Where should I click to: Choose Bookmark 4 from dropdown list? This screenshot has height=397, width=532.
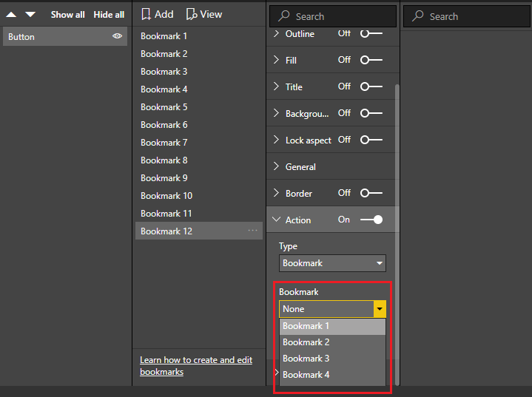pos(332,375)
